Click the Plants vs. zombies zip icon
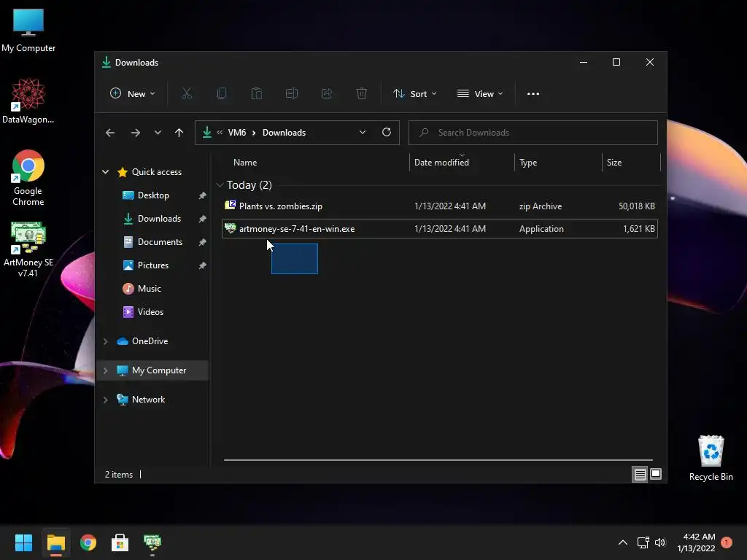 (x=230, y=205)
